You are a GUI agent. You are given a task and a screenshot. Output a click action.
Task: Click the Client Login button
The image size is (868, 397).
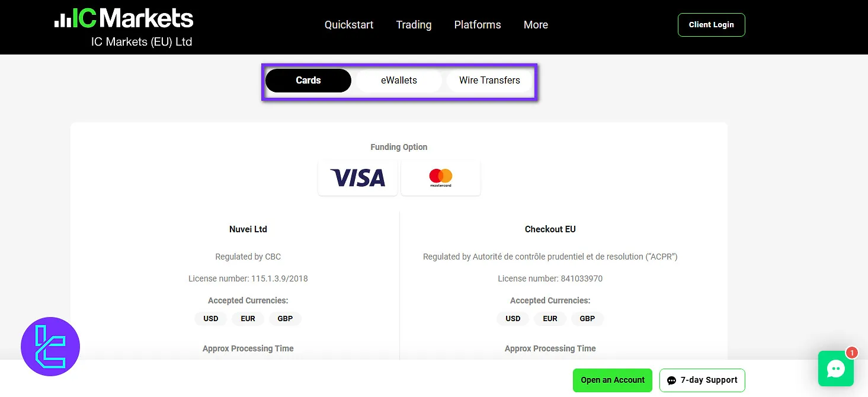[x=711, y=25]
